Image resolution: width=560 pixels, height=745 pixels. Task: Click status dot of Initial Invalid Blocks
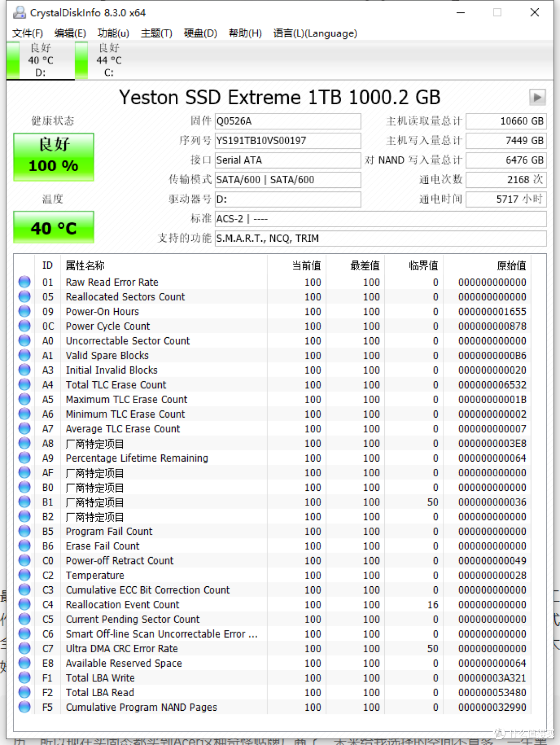24,369
